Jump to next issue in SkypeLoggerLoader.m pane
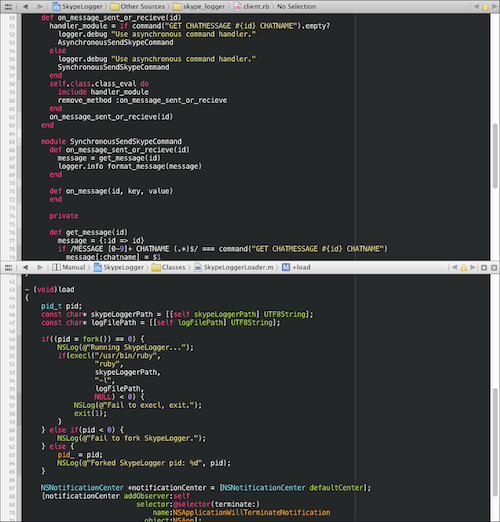This screenshot has height=522, width=500. pos(472,267)
